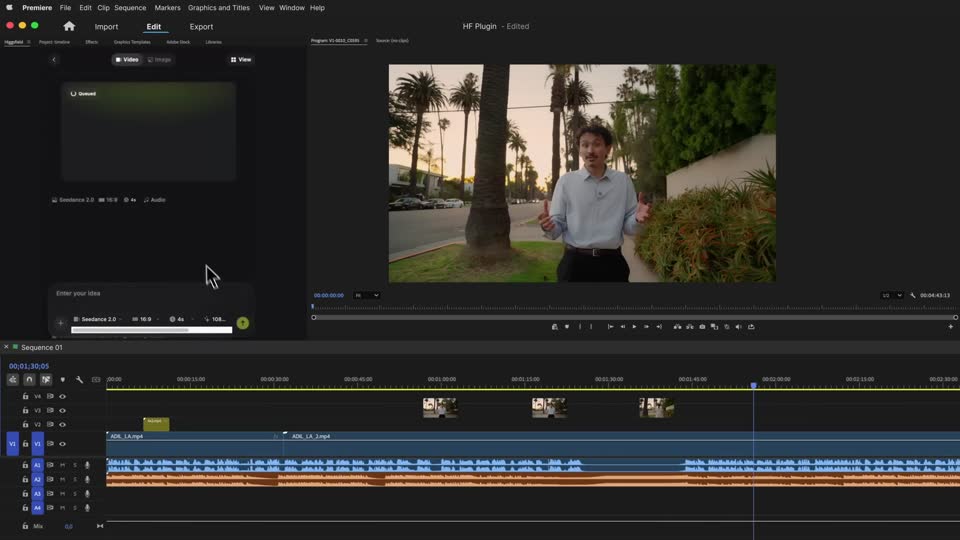Open the Graphics and Titles menu
This screenshot has width=960, height=540.
coord(219,8)
